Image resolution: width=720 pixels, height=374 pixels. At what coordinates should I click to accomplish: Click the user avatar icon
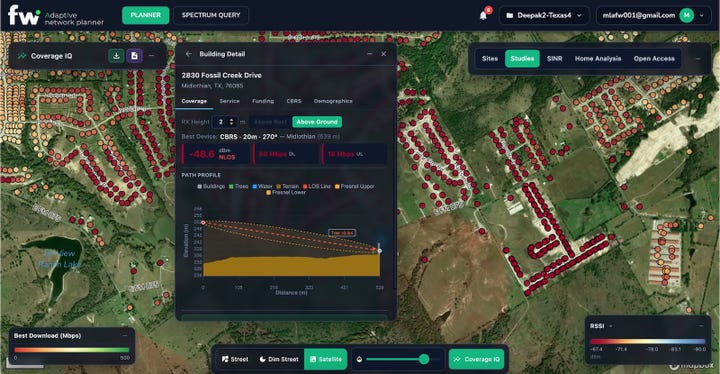click(686, 15)
